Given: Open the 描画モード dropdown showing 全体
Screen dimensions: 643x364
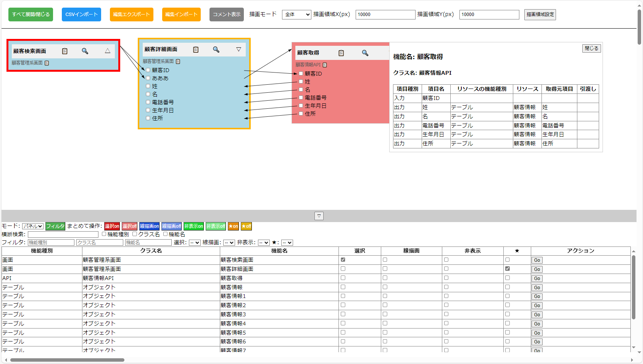Looking at the screenshot, I should click(296, 14).
